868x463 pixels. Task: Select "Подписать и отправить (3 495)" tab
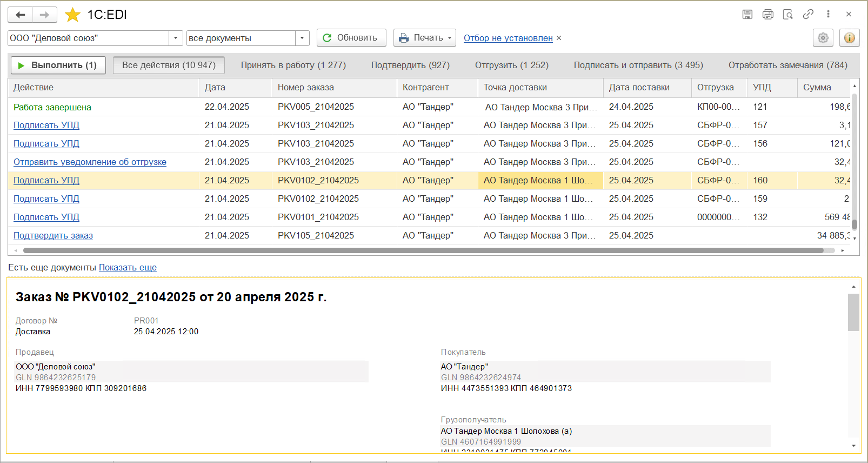(638, 65)
